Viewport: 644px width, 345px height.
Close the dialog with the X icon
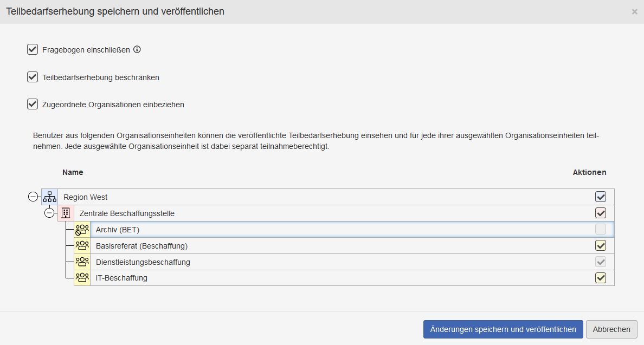click(x=634, y=11)
